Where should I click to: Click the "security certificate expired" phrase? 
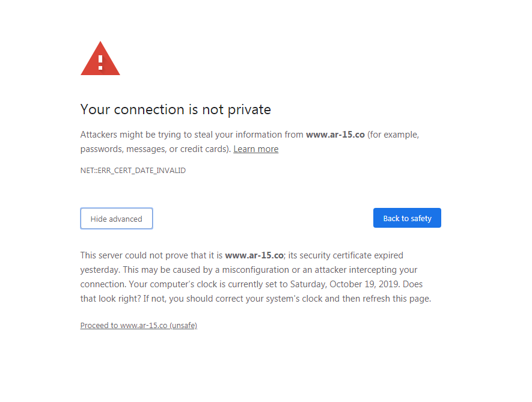click(x=346, y=255)
